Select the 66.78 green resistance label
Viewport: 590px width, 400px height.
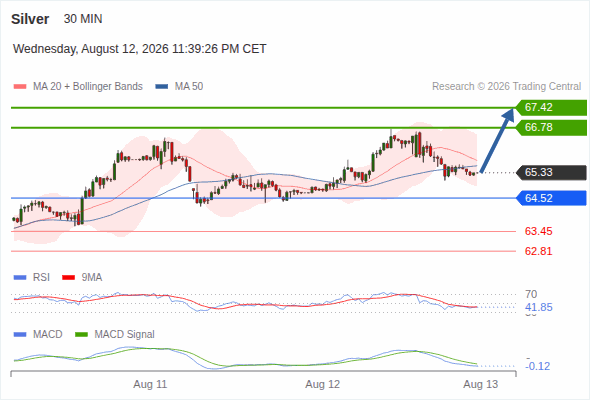[x=551, y=128]
